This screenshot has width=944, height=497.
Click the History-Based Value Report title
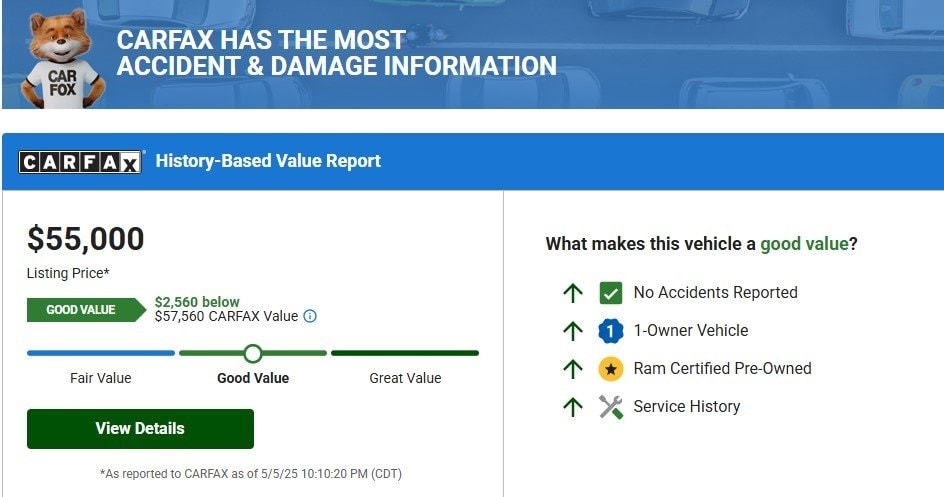[268, 161]
